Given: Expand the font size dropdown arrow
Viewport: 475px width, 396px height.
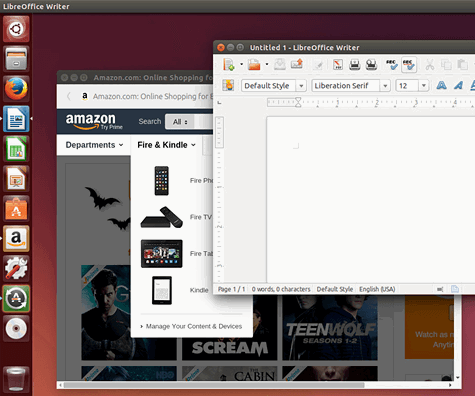Looking at the screenshot, I should tap(424, 86).
